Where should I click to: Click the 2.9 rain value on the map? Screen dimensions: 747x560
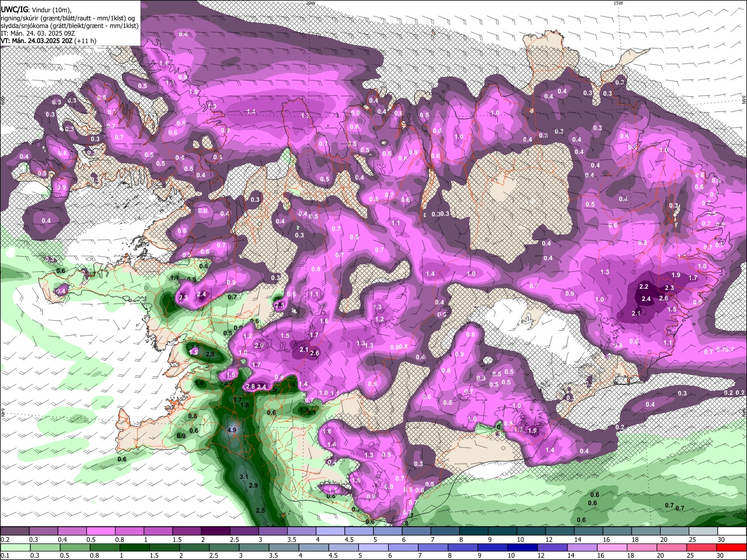pyautogui.click(x=253, y=485)
